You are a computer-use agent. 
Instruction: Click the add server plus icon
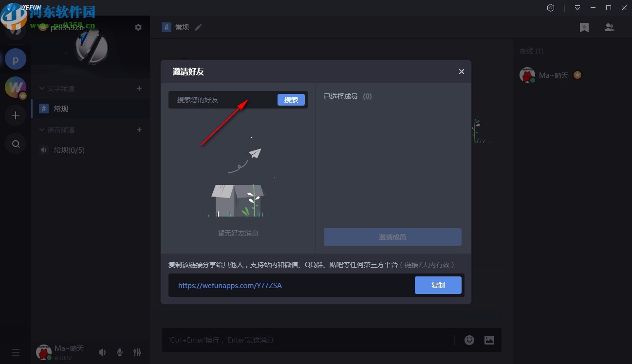[x=15, y=115]
